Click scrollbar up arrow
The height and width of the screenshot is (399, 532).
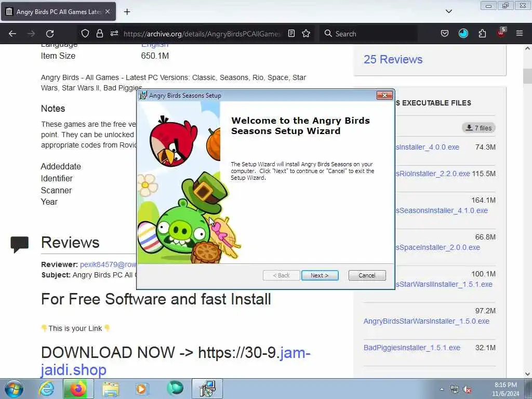point(527,48)
